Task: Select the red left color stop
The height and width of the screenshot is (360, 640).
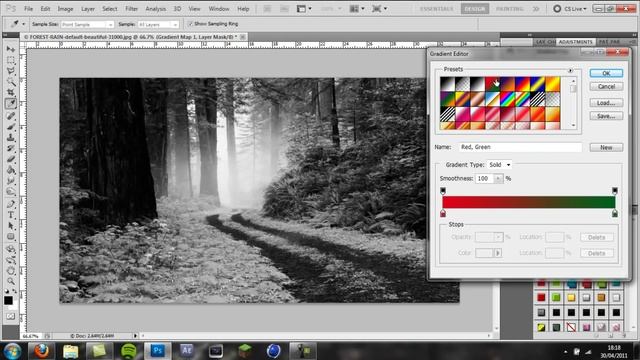Action: (x=443, y=213)
